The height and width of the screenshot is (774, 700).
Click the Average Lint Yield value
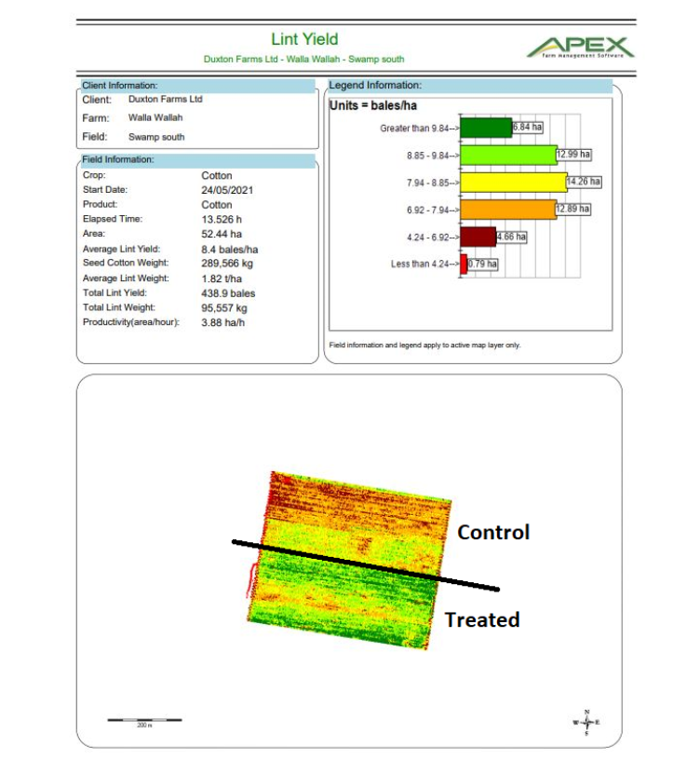[229, 250]
